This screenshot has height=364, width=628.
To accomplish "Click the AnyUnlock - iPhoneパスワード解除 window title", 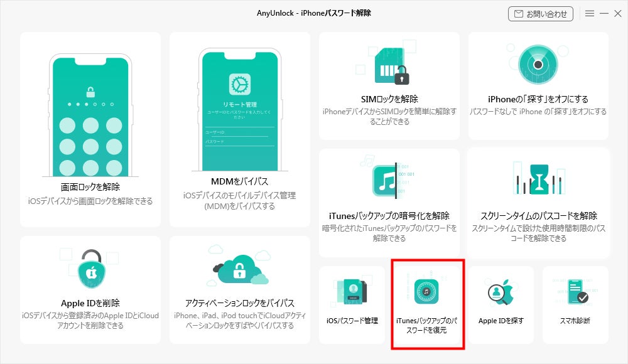I will click(313, 13).
